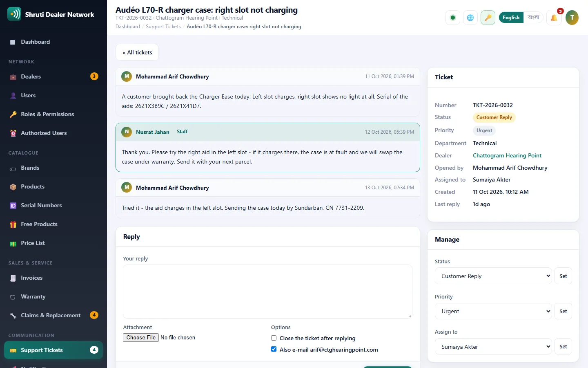Image resolution: width=588 pixels, height=368 pixels.
Task: Click the key icon button in the header
Action: coord(488,18)
